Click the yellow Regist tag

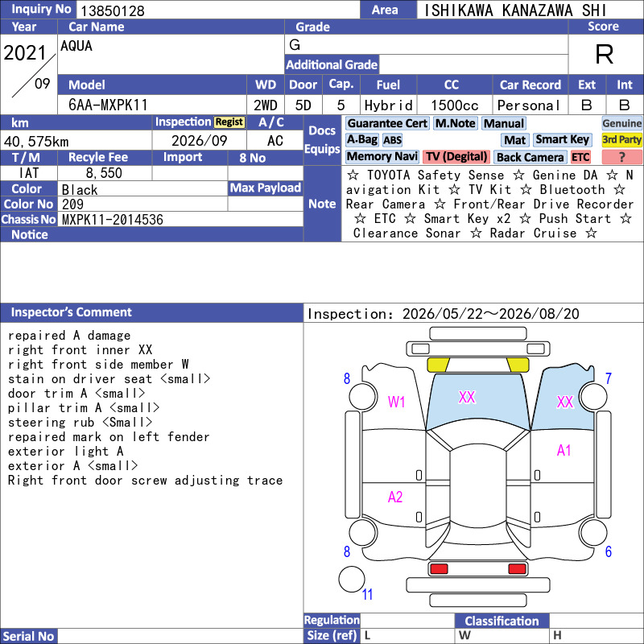229,122
